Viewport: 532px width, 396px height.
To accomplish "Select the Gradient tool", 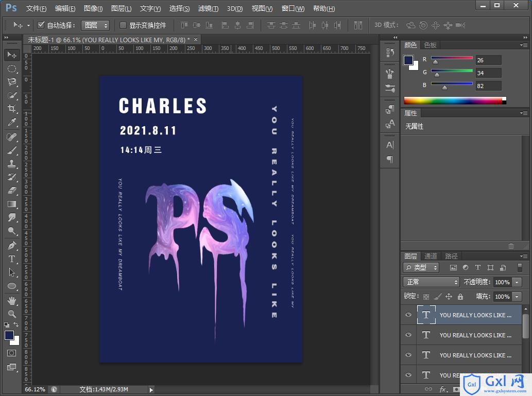I will (12, 204).
